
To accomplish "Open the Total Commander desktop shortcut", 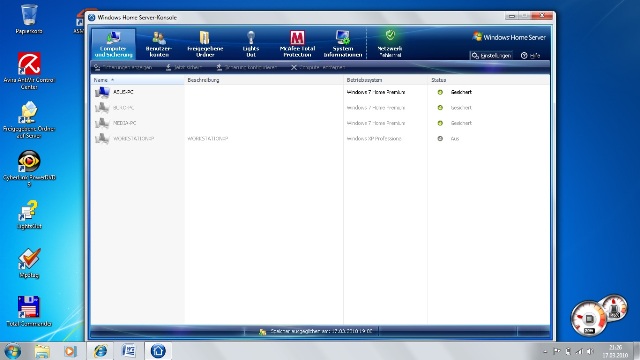I will pyautogui.click(x=29, y=311).
